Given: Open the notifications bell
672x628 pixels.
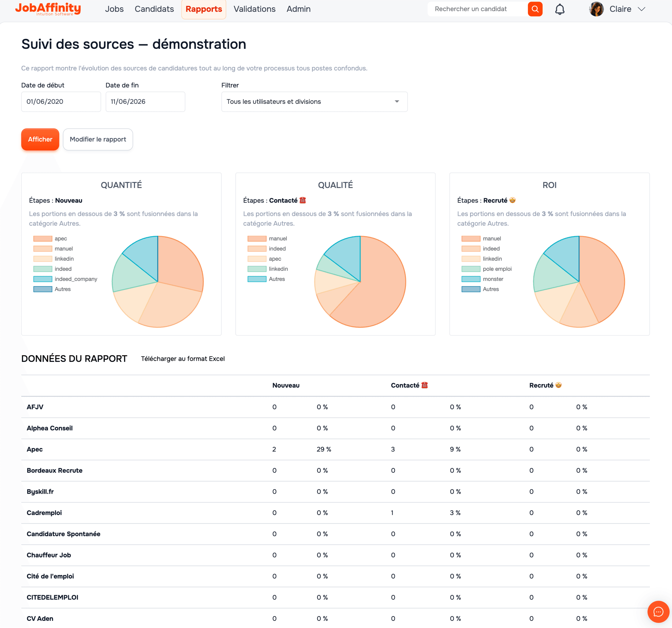Looking at the screenshot, I should coord(560,9).
